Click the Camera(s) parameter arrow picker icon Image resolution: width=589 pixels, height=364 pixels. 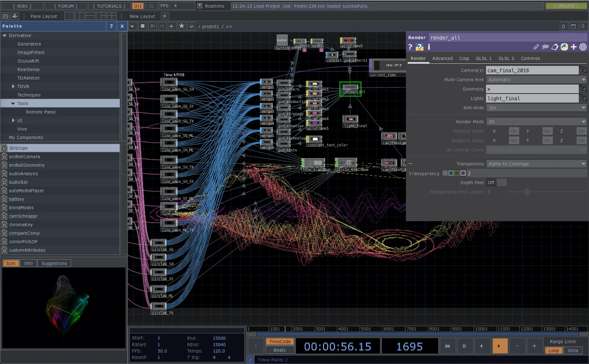tap(583, 70)
